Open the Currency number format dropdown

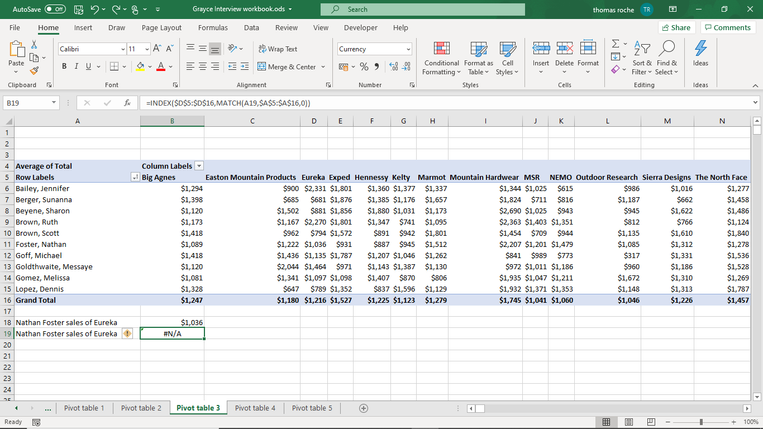pyautogui.click(x=407, y=49)
